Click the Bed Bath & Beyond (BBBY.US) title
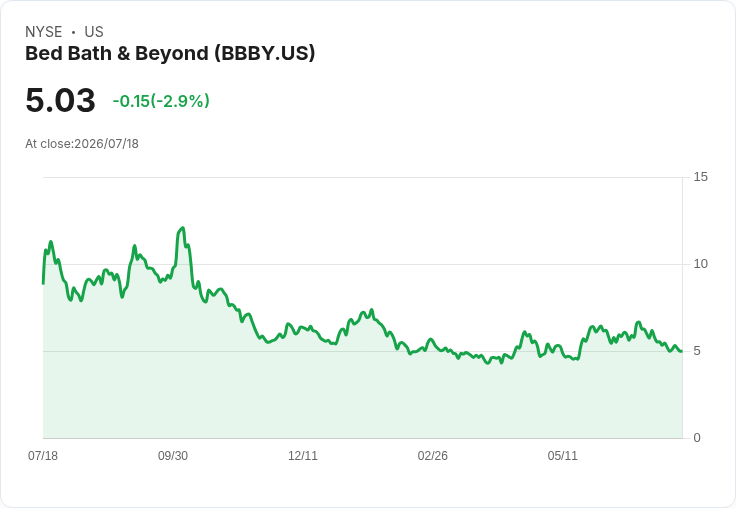 (x=170, y=54)
